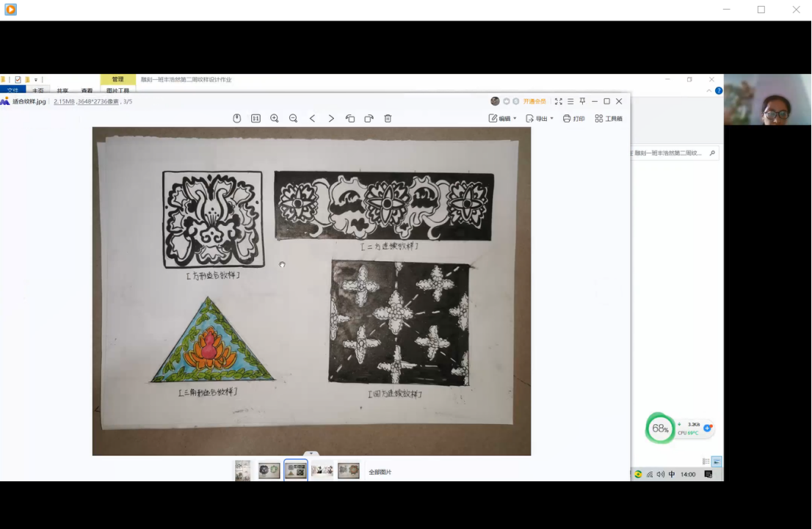Toggle the mouse scroll mode icon
This screenshot has width=812, height=529.
[236, 118]
